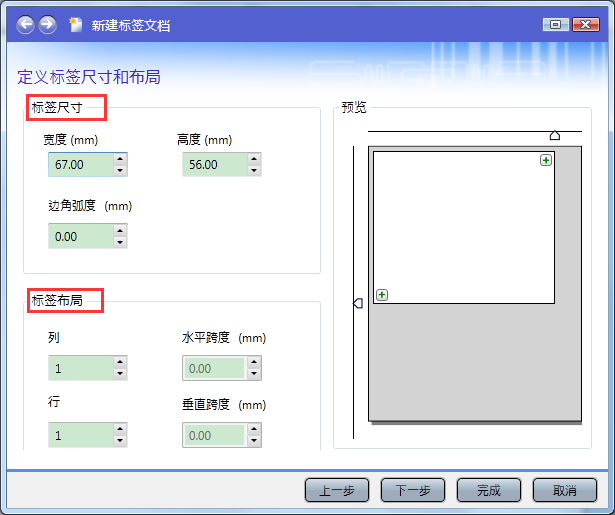
Task: Click the bottom-left green plus in preview
Action: click(382, 295)
